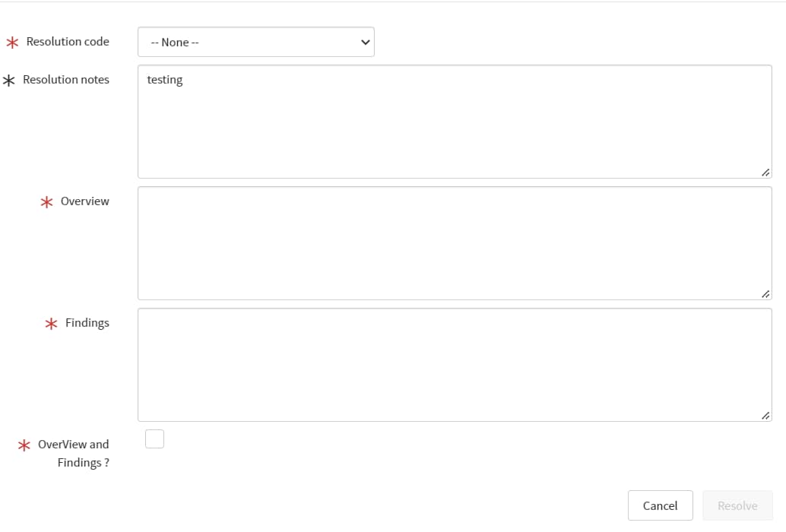This screenshot has width=786, height=532.
Task: Click the Resolve button
Action: click(737, 505)
